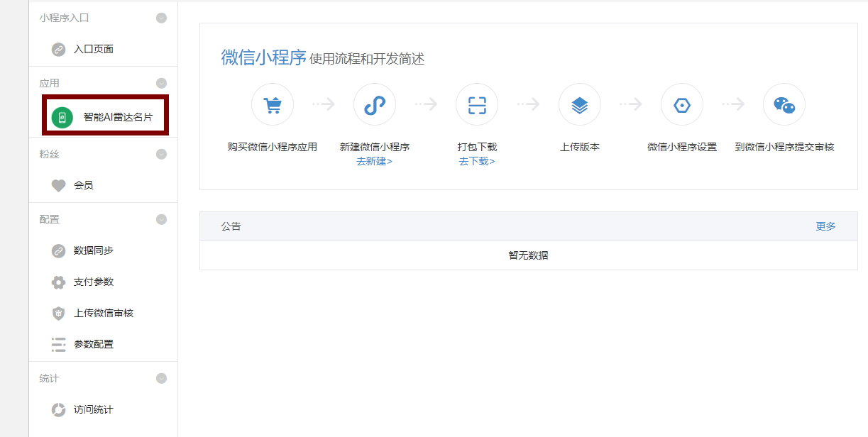This screenshot has width=868, height=437.
Task: Click the heart icon next to 会员
Action: (59, 186)
